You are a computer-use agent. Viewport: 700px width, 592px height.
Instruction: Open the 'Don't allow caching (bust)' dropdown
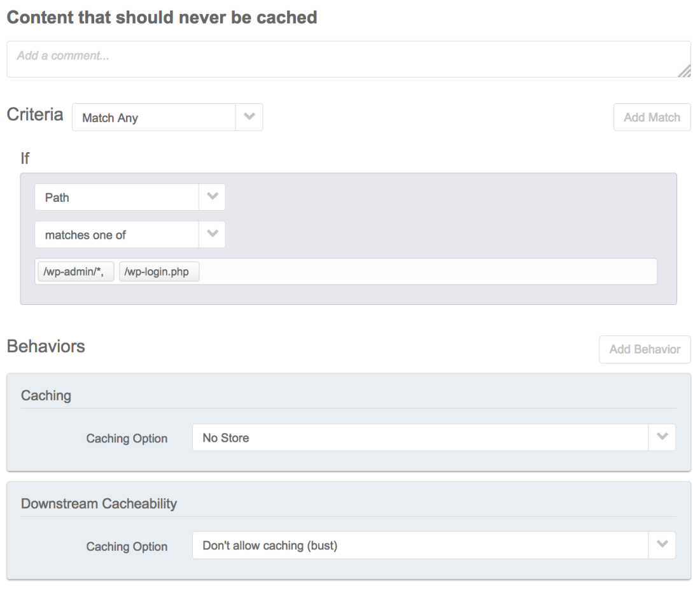420,546
